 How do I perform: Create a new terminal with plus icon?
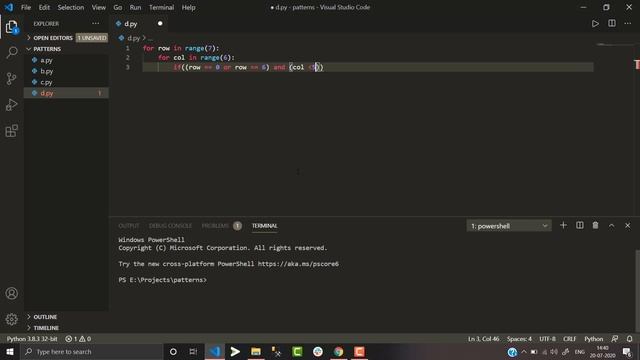point(563,225)
